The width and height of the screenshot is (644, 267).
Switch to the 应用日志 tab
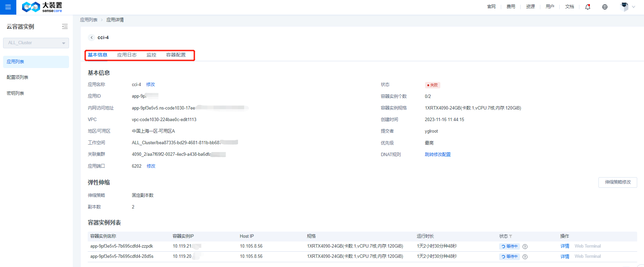[126, 55]
